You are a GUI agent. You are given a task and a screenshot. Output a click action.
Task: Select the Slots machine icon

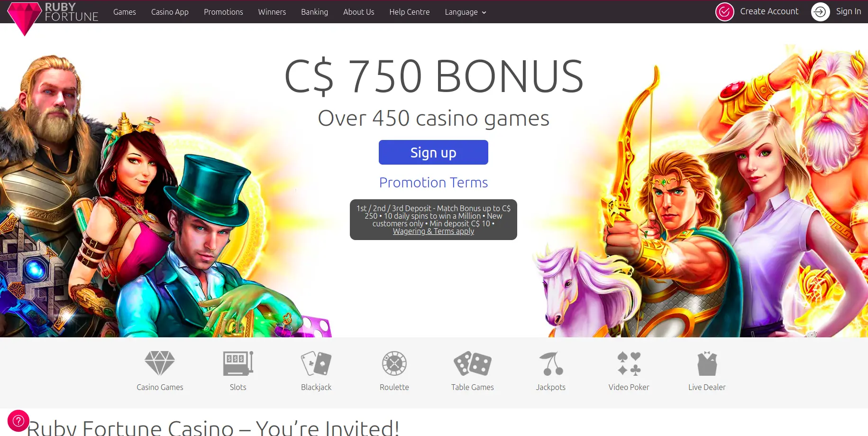[238, 363]
